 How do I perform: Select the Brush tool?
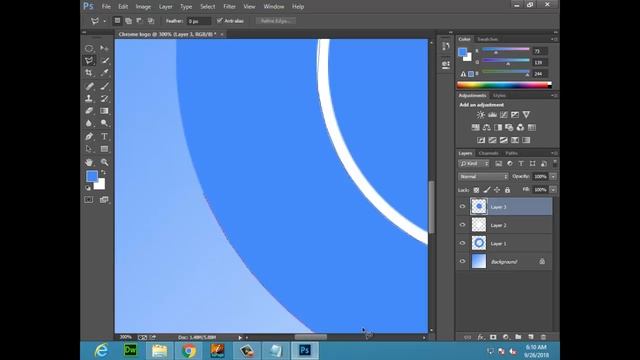point(104,86)
